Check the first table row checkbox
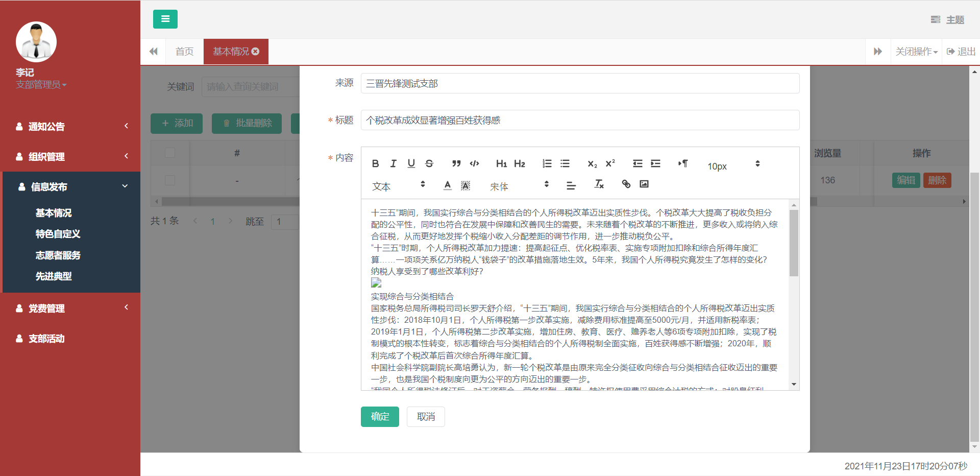The width and height of the screenshot is (980, 476). pyautogui.click(x=170, y=180)
